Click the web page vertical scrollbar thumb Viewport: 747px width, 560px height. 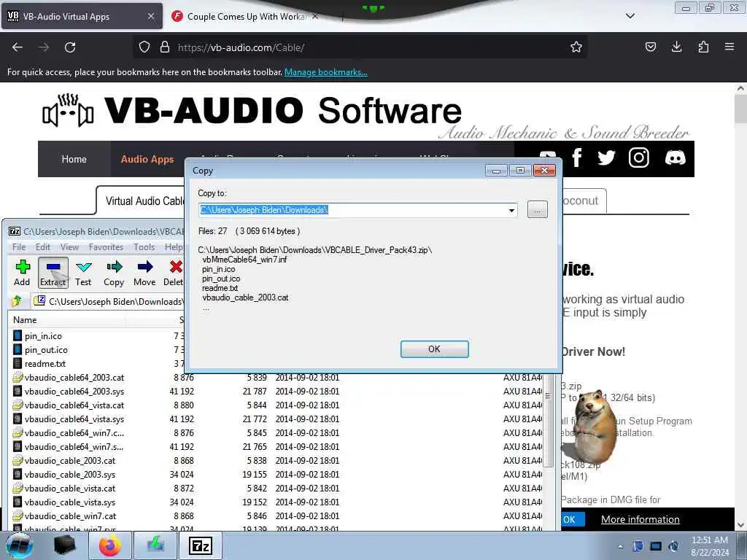(x=740, y=109)
